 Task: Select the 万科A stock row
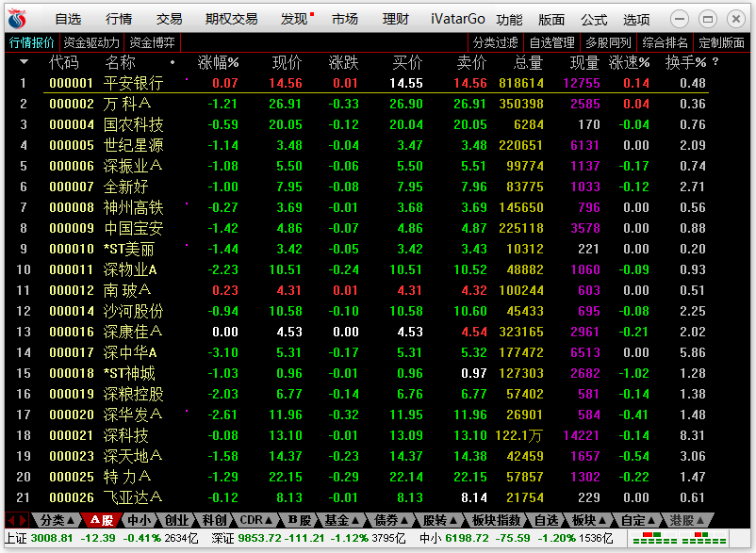click(376, 104)
